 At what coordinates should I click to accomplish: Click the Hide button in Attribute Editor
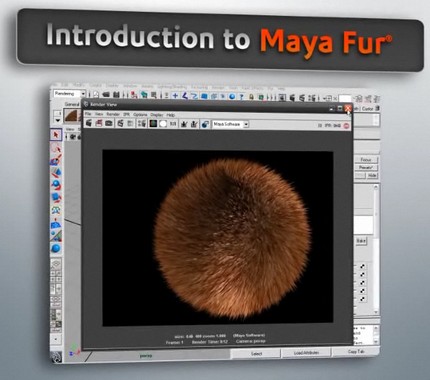[x=372, y=175]
